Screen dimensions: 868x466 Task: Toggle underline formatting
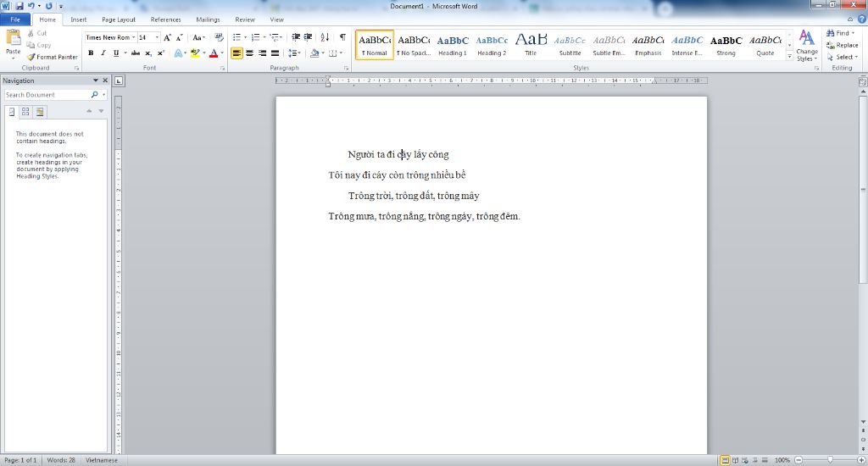[x=115, y=53]
